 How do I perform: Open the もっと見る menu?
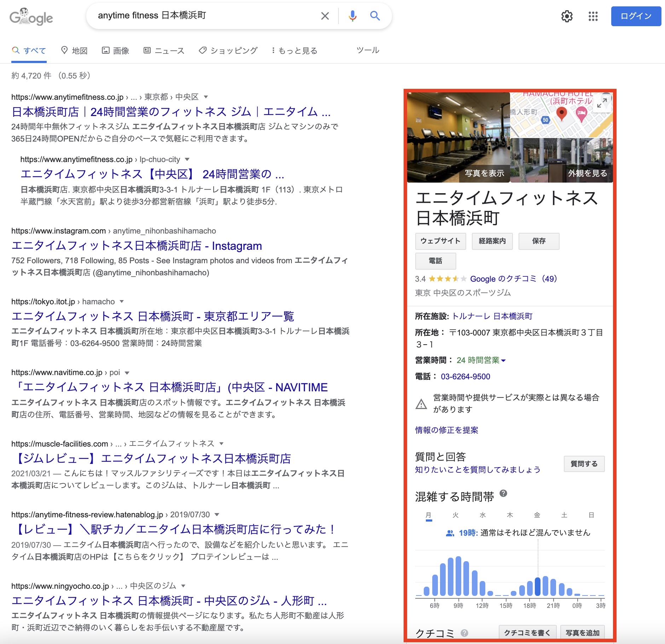pyautogui.click(x=294, y=51)
